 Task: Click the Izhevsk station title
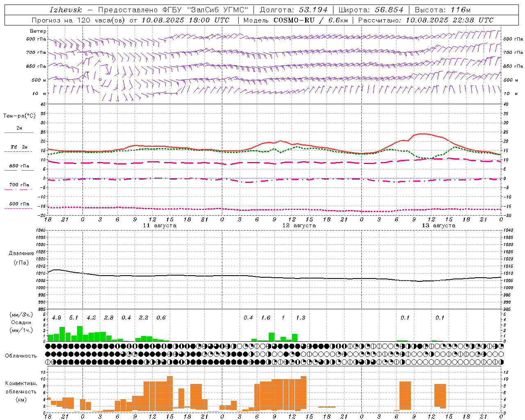point(66,10)
